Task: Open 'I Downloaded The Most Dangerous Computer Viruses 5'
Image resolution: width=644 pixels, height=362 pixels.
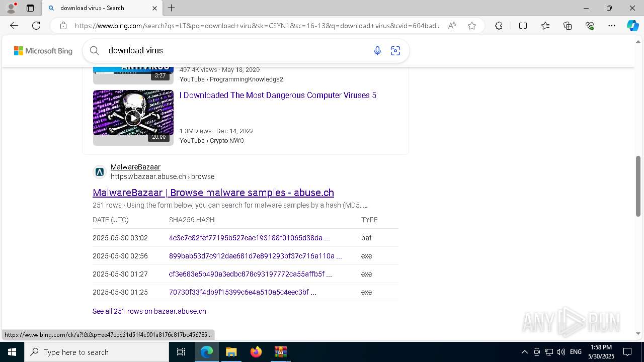Action: (x=278, y=95)
